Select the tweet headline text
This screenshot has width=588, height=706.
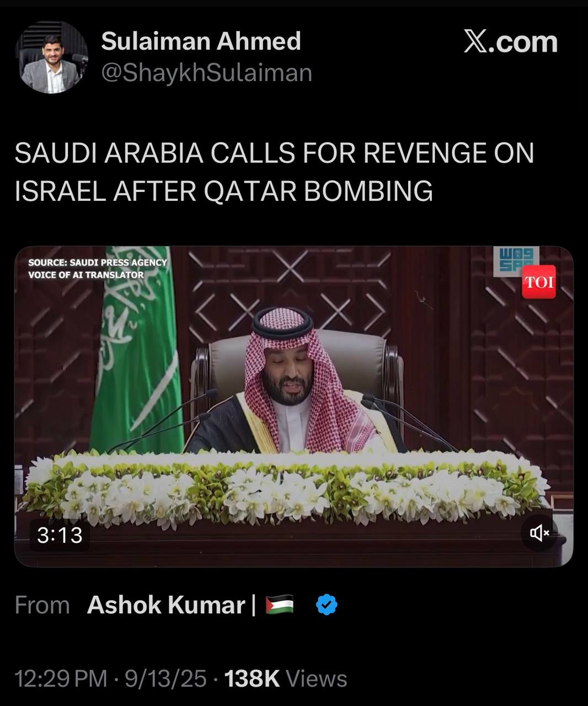pyautogui.click(x=274, y=172)
